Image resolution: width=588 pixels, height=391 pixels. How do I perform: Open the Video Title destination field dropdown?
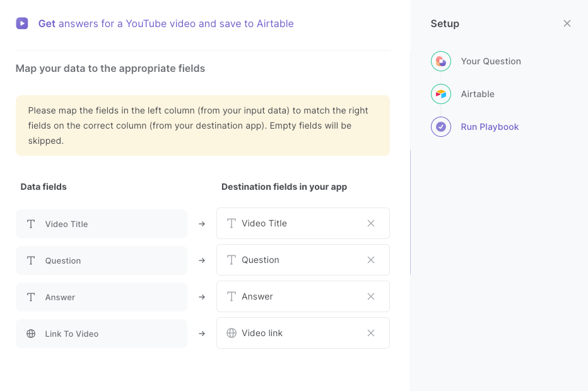[303, 223]
